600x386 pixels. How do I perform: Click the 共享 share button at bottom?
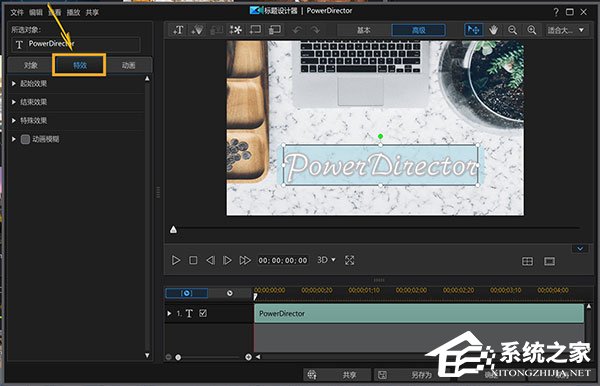pyautogui.click(x=338, y=375)
